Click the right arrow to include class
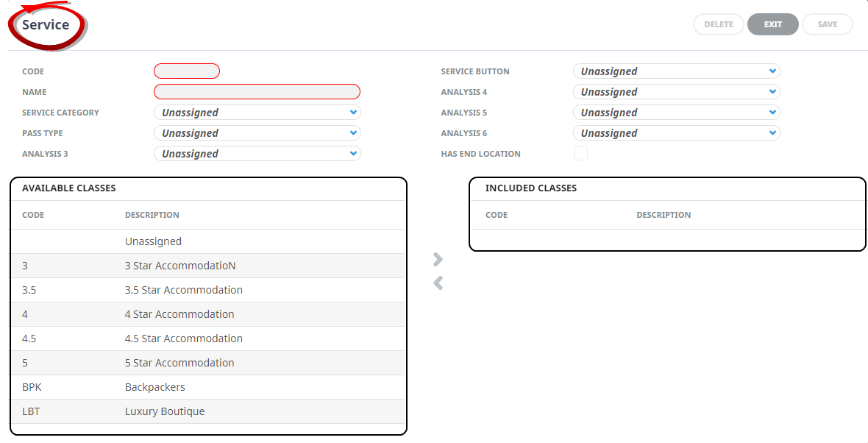This screenshot has height=443, width=868. click(x=438, y=259)
